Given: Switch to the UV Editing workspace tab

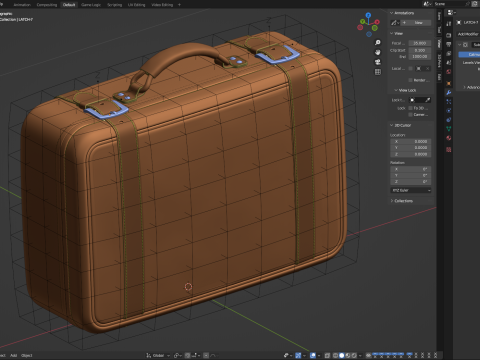Looking at the screenshot, I should tap(136, 5).
